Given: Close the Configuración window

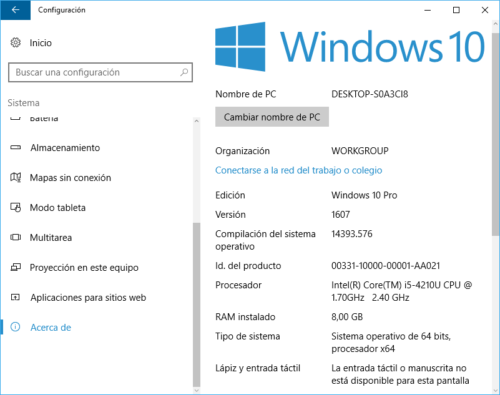Looking at the screenshot, I should 485,10.
